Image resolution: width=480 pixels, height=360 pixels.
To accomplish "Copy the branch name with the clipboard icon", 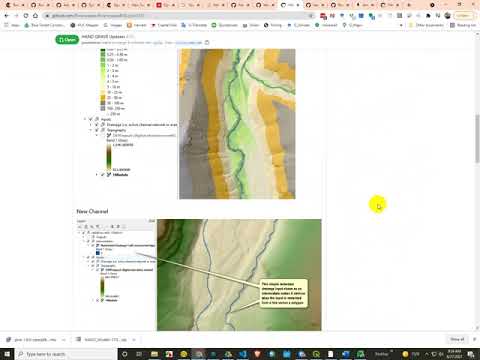I will coord(207,43).
